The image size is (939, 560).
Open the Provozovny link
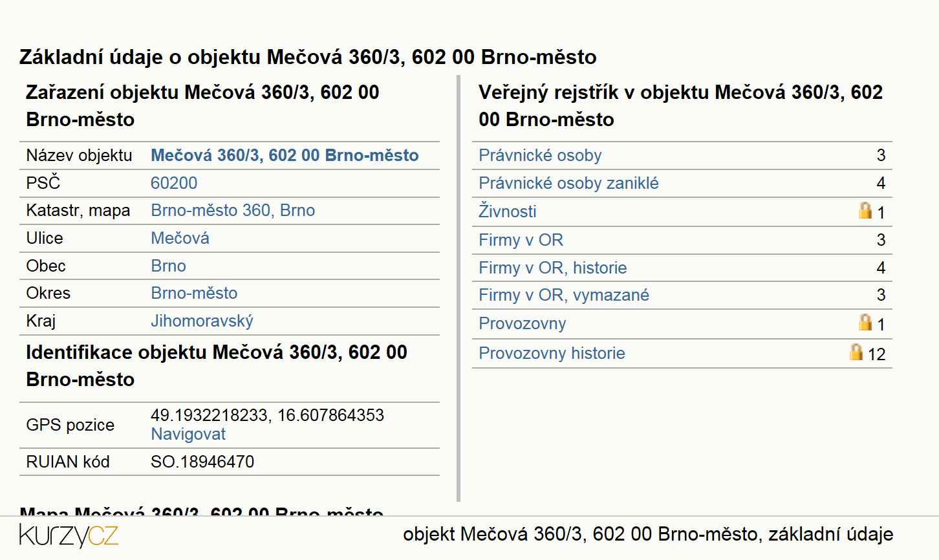tap(523, 323)
